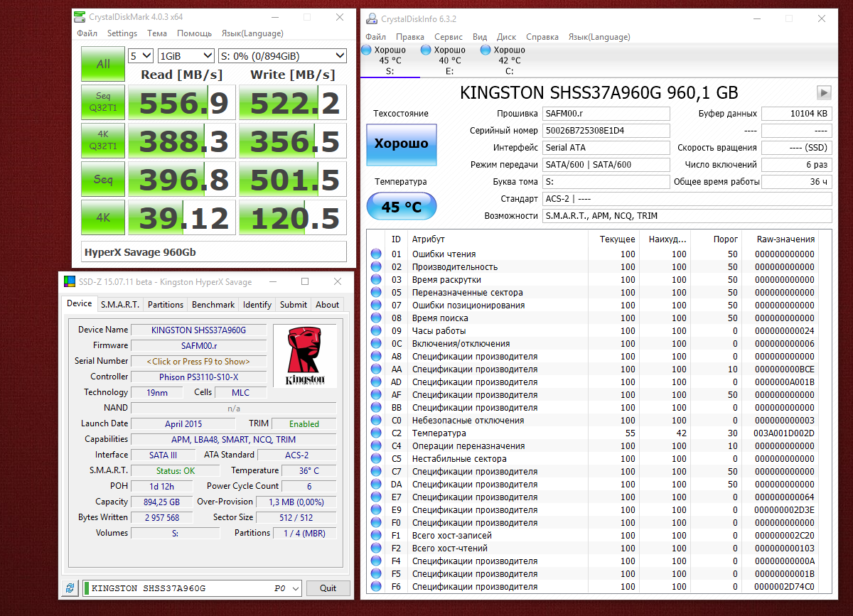Click the serial number field 50026B725308E1D4
Screen dimensions: 853x616
(x=606, y=131)
